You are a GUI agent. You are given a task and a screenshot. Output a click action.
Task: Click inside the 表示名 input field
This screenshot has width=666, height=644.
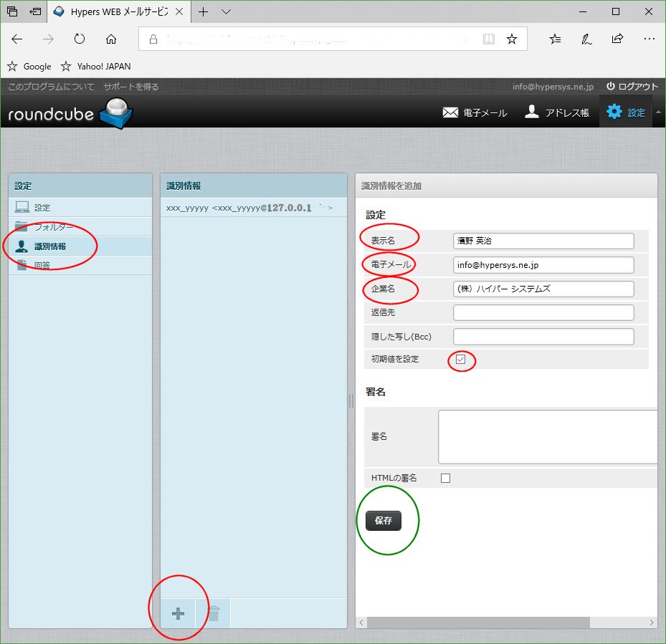[x=543, y=241]
